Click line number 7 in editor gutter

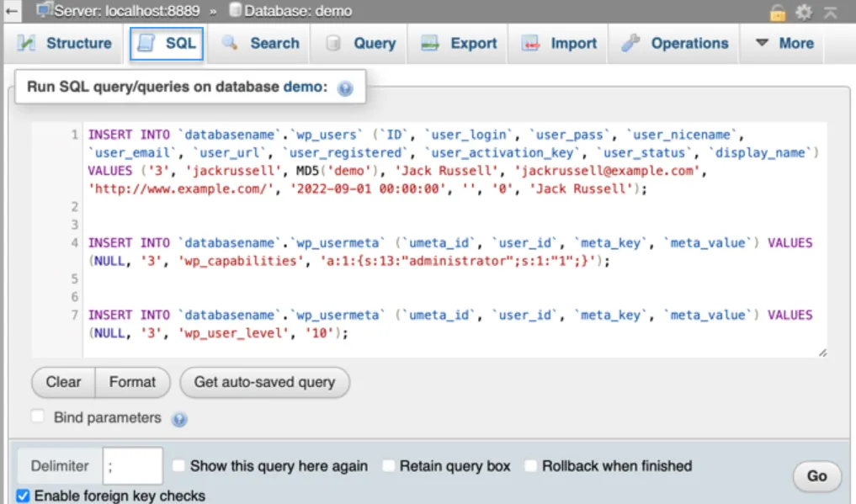74,315
